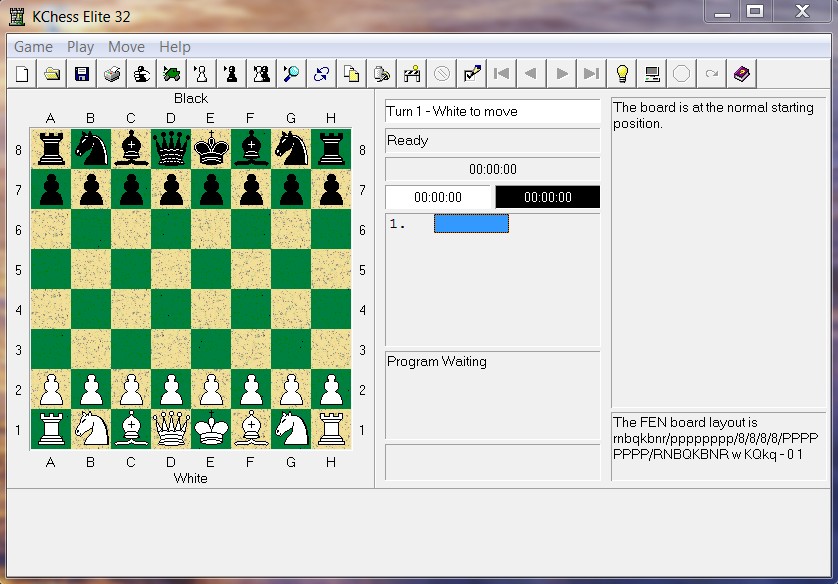The image size is (838, 584).
Task: Save the game with the floppy disk icon
Action: point(82,73)
